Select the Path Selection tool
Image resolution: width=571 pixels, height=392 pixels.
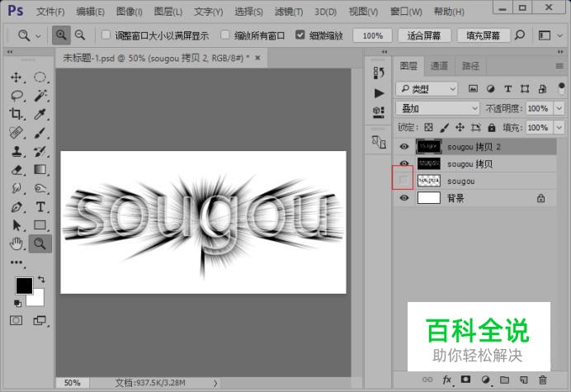[x=16, y=225]
